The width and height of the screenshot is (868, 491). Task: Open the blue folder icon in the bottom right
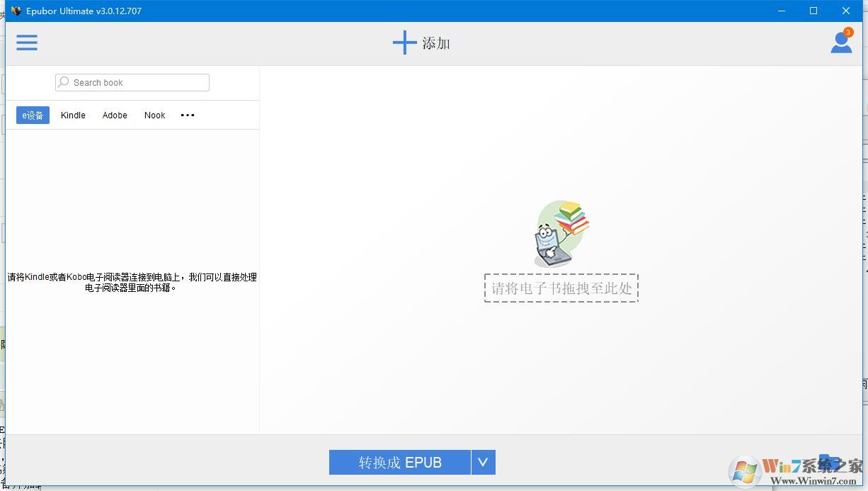pyautogui.click(x=829, y=463)
